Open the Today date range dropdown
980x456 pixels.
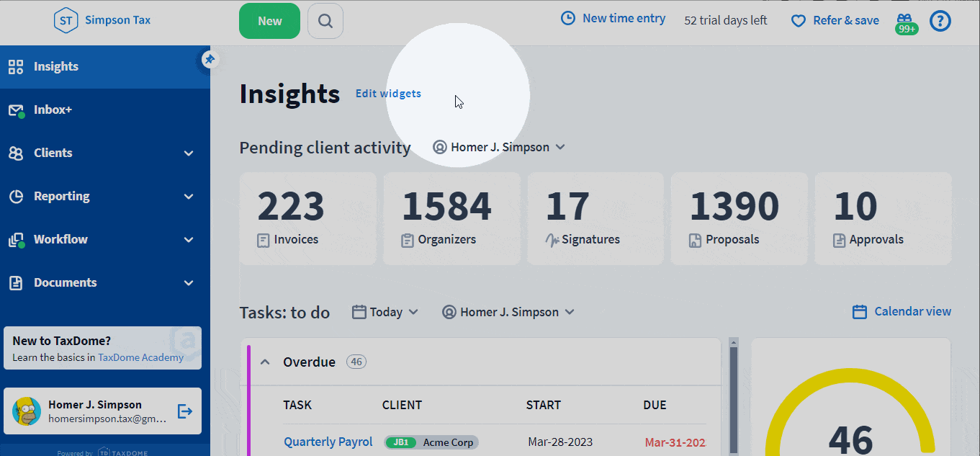click(x=385, y=312)
